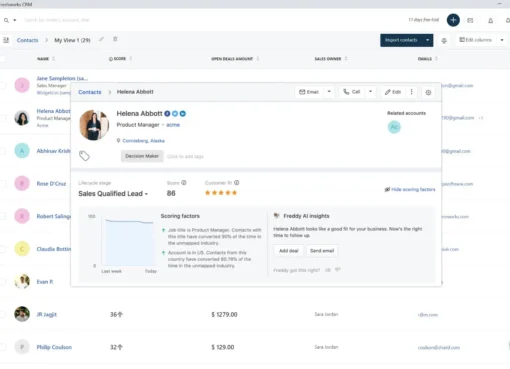Open the Call options dropdown arrow
The width and height of the screenshot is (510, 369).
(370, 92)
